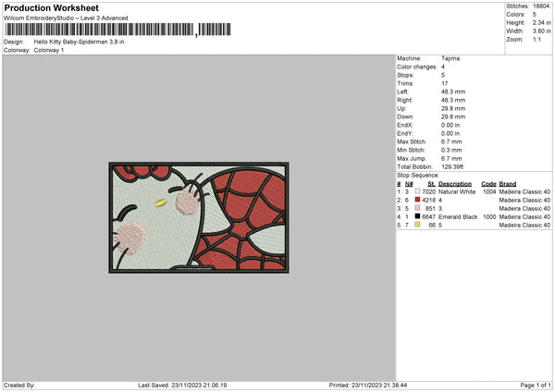Image resolution: width=555 pixels, height=392 pixels.
Task: Click the 'Created By:' footer label
Action: pyautogui.click(x=19, y=385)
